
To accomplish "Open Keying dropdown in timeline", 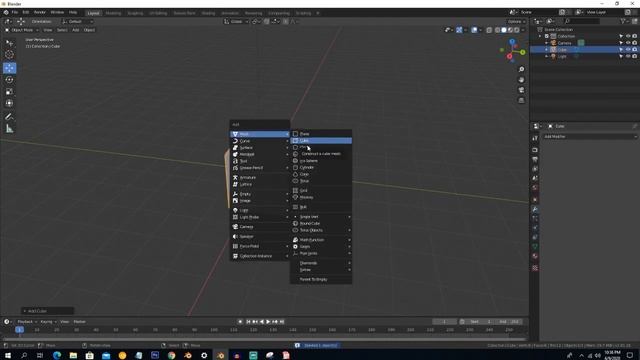I will pos(48,322).
